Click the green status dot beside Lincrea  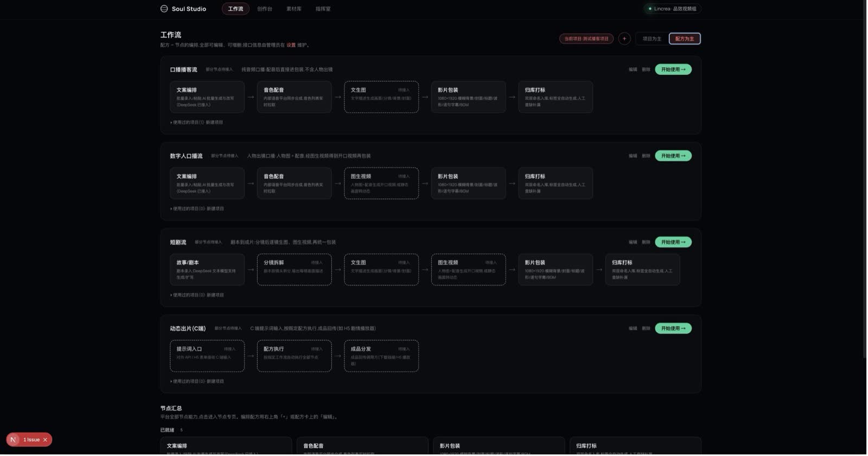(650, 9)
